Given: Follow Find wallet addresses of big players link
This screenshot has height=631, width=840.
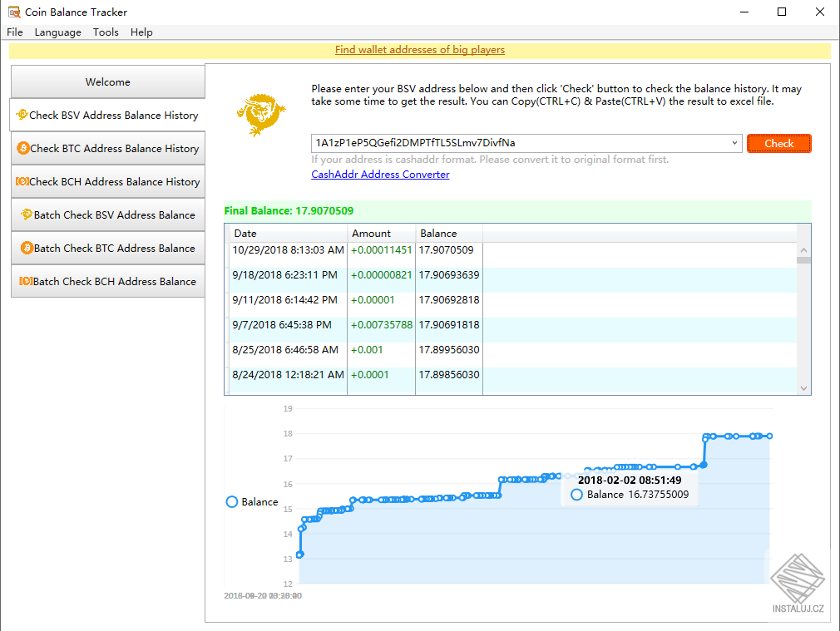Looking at the screenshot, I should pos(419,50).
